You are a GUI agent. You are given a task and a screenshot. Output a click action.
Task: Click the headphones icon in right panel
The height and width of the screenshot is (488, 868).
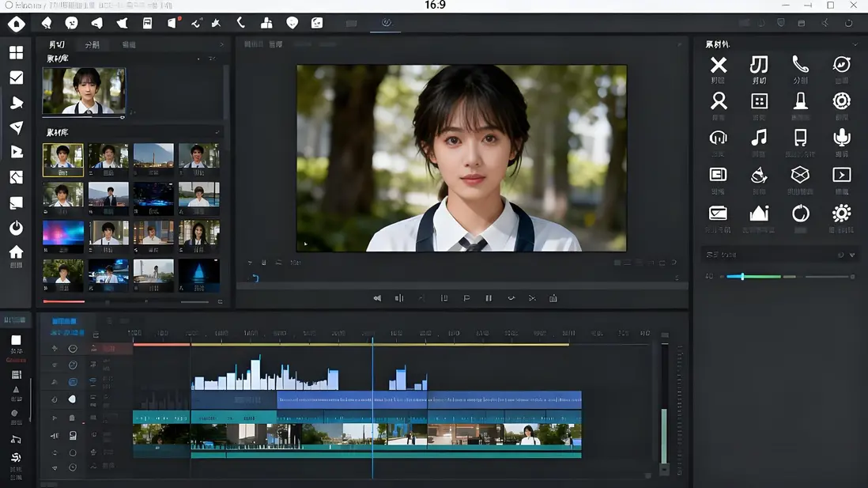(718, 138)
